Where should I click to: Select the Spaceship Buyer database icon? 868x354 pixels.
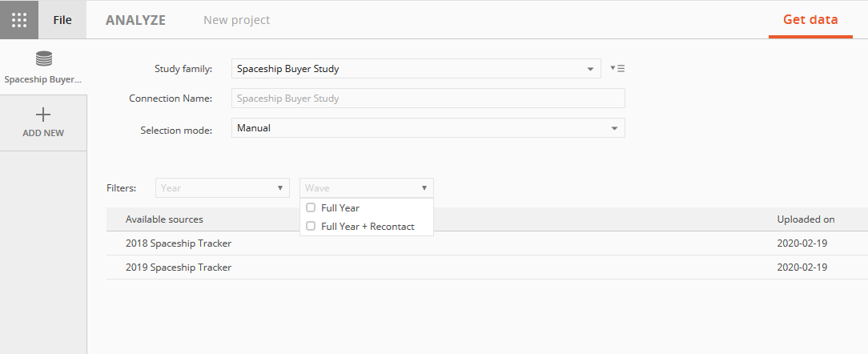pos(43,58)
